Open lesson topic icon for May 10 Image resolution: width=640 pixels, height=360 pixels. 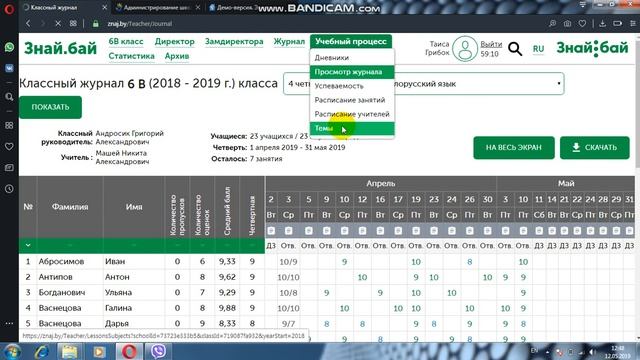point(523,231)
